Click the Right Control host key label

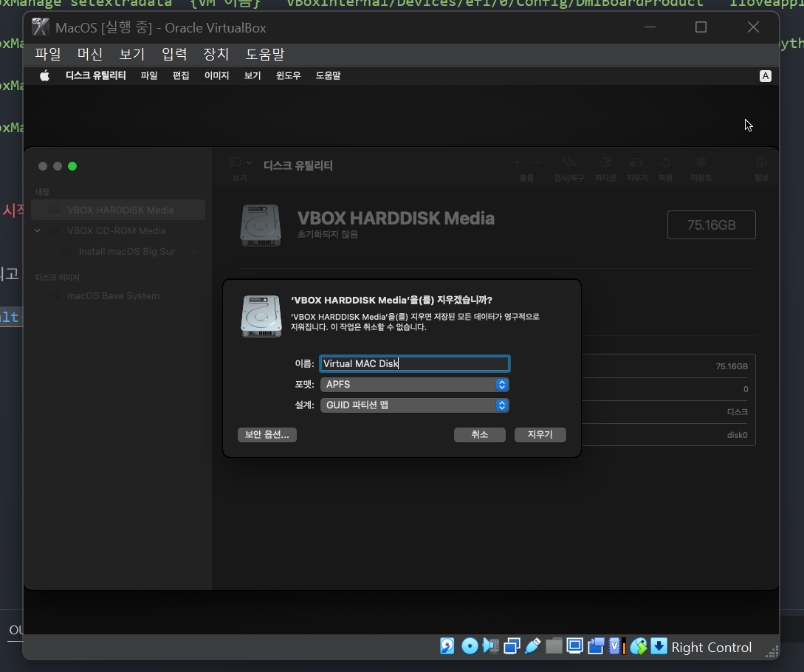click(712, 648)
